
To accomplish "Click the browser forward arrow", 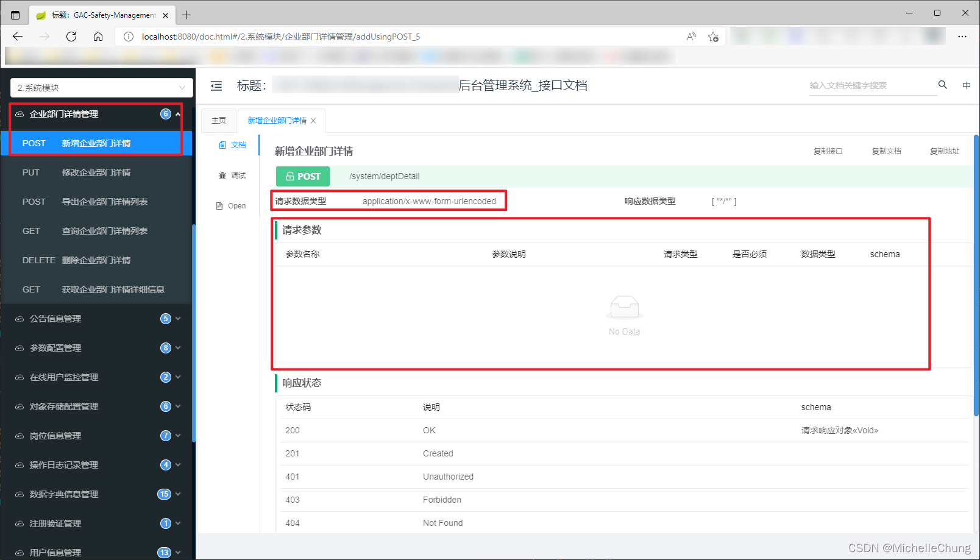I will pos(44,37).
